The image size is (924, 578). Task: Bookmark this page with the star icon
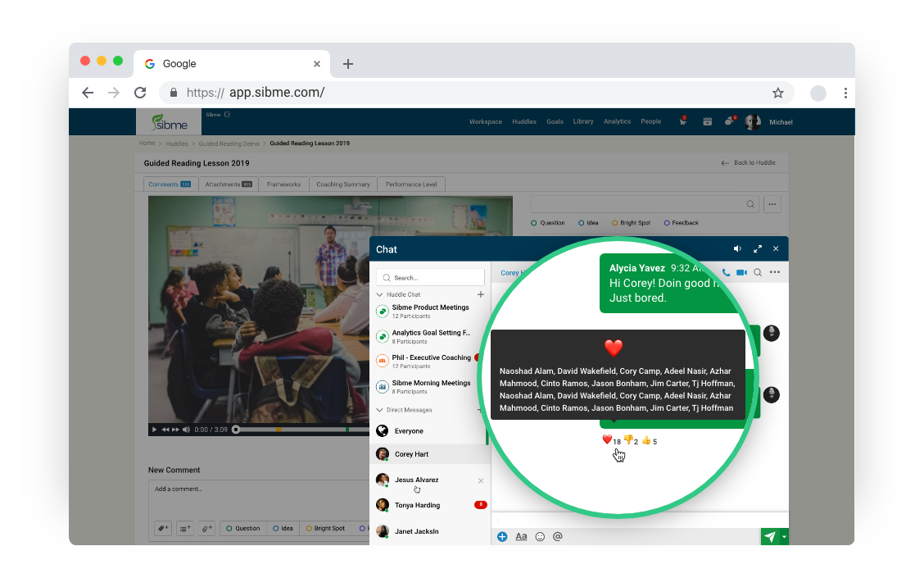point(778,93)
